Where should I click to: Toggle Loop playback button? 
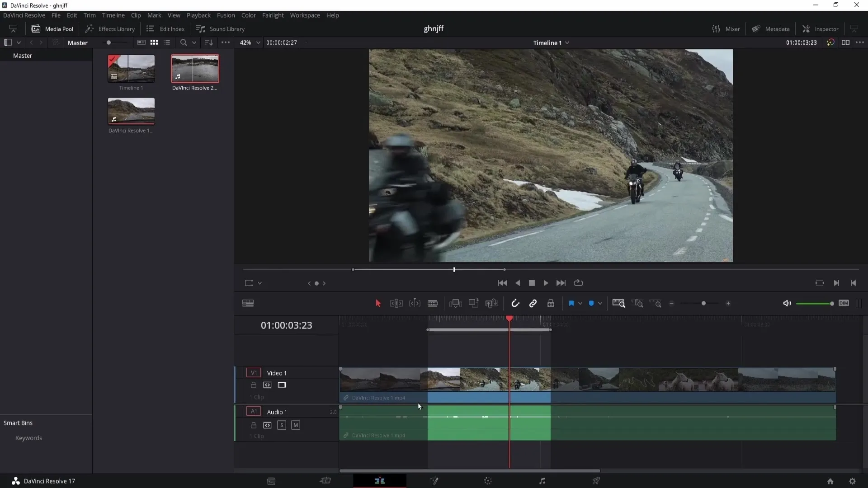pyautogui.click(x=578, y=283)
